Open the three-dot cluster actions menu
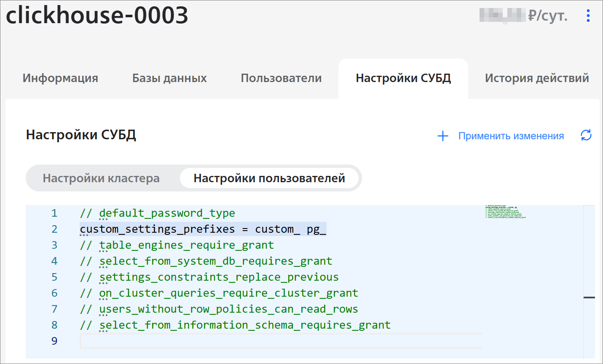Screen dimensions: 603x364 tap(588, 16)
